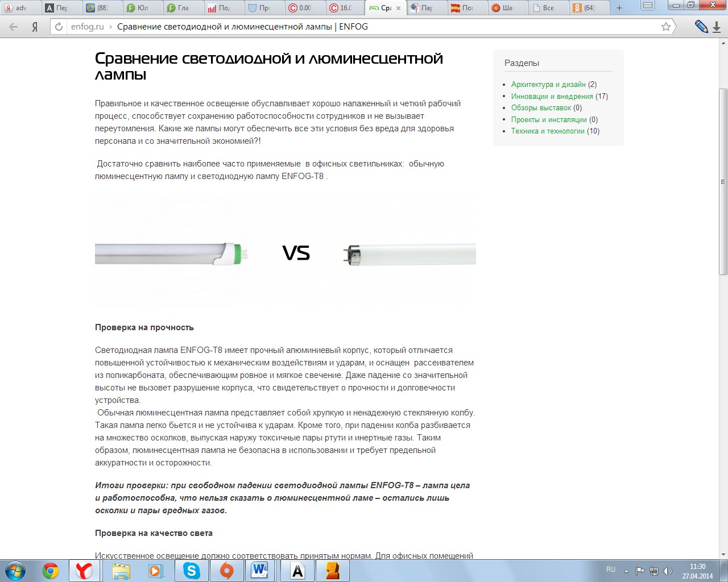Open the pencil extension in the toolbar
This screenshot has height=582, width=728.
[701, 27]
